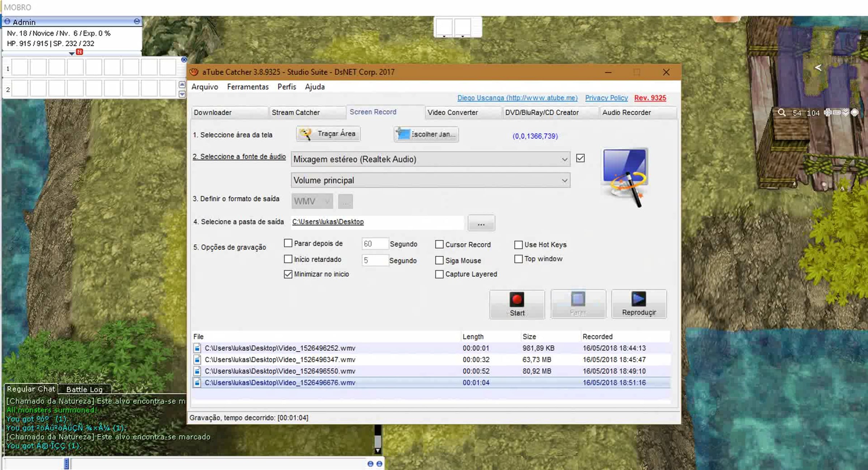Click the file icon beside Video_1526496550.wmv
868x470 pixels.
pyautogui.click(x=197, y=371)
